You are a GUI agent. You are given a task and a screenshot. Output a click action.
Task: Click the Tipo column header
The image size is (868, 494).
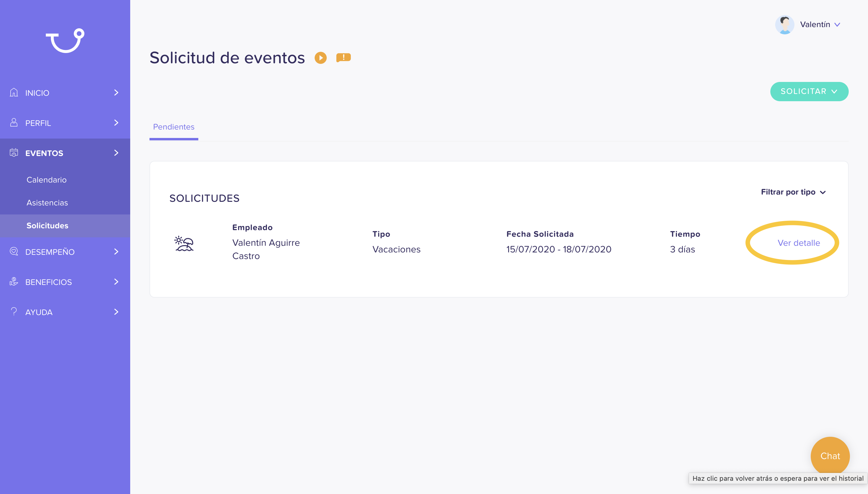(x=381, y=234)
